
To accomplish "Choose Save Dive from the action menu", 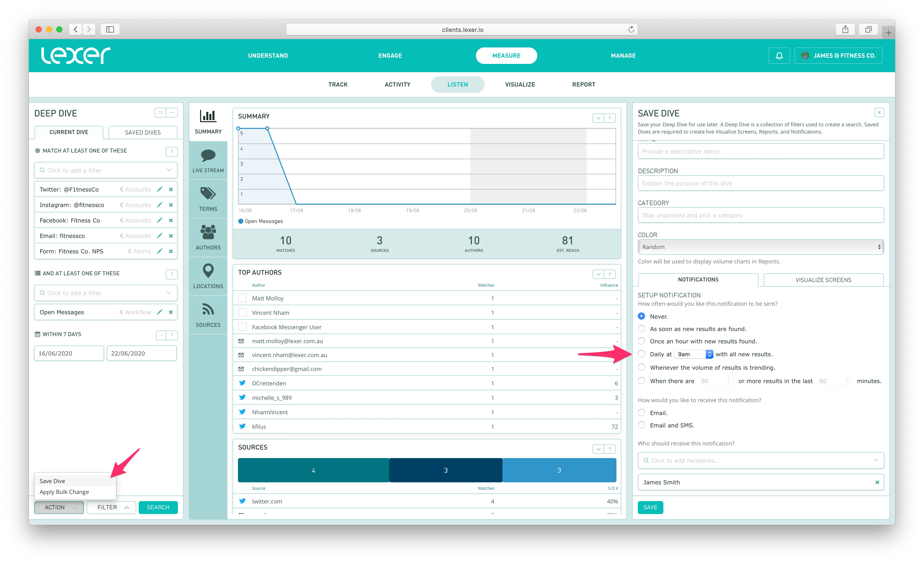I will tap(53, 481).
